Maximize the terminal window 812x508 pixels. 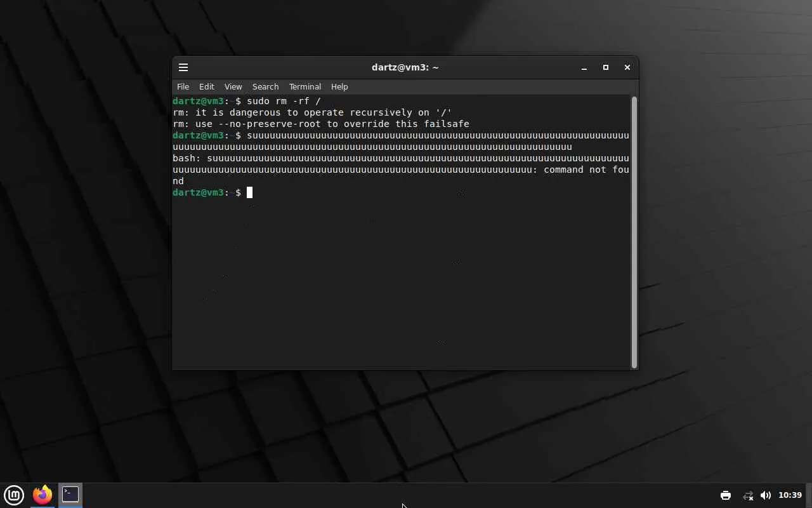(x=606, y=67)
